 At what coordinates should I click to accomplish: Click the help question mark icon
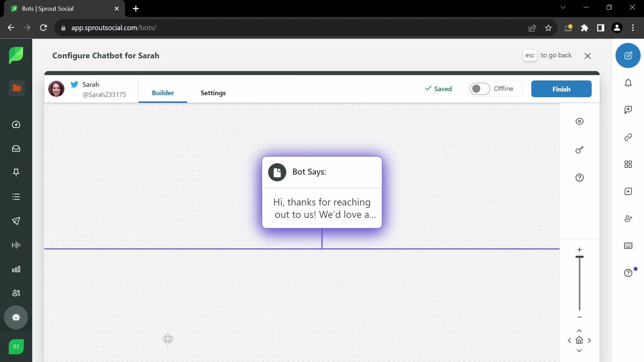[x=579, y=178]
